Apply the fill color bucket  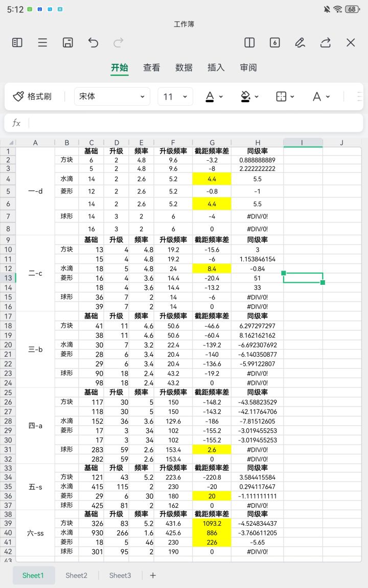point(245,96)
